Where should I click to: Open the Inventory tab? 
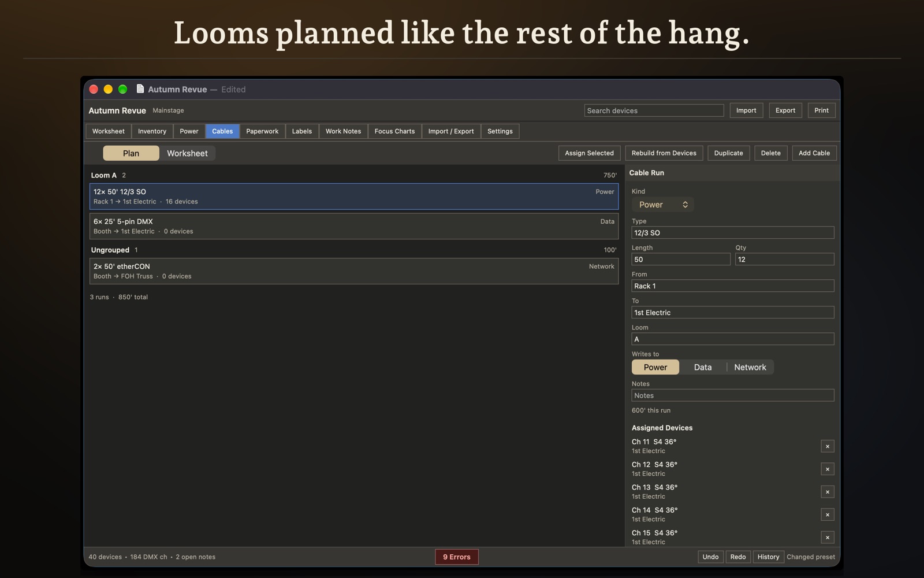point(152,131)
